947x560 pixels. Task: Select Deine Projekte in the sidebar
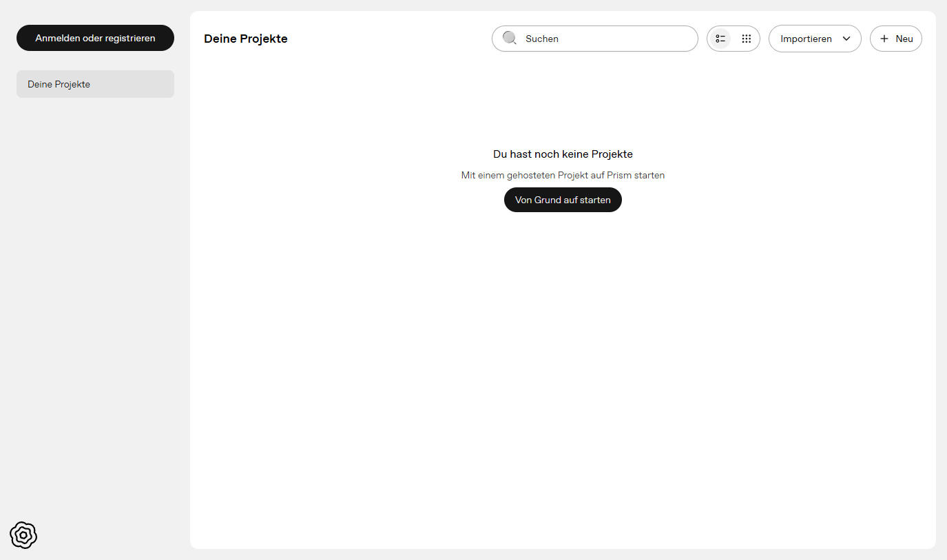click(x=95, y=84)
